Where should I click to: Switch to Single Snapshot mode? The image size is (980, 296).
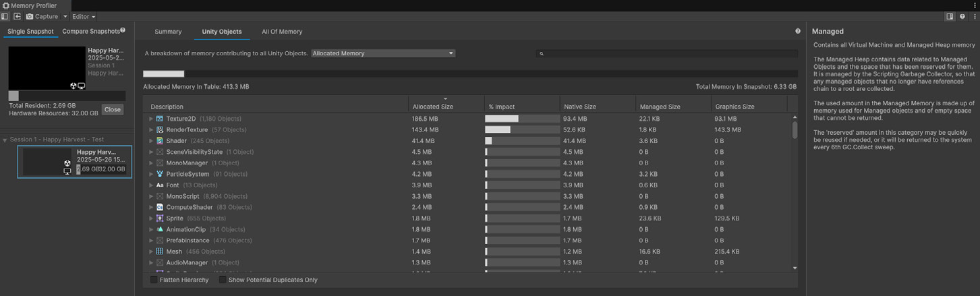tap(30, 32)
